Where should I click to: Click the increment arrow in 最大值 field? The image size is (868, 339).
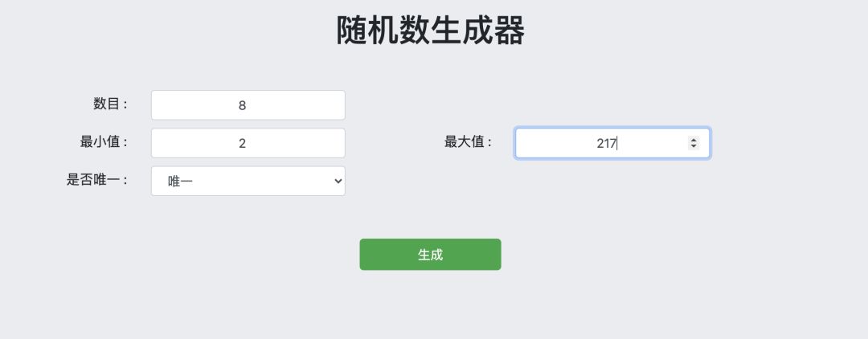[693, 140]
